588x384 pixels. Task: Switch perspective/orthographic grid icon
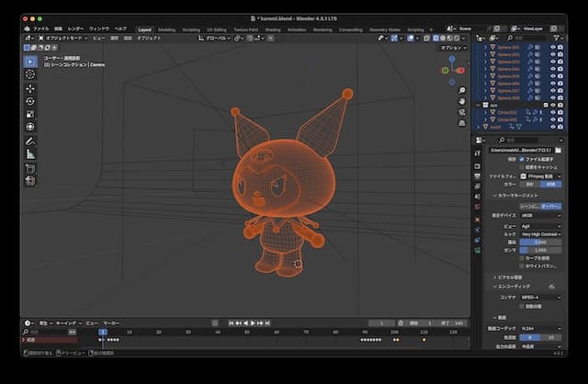click(x=462, y=123)
